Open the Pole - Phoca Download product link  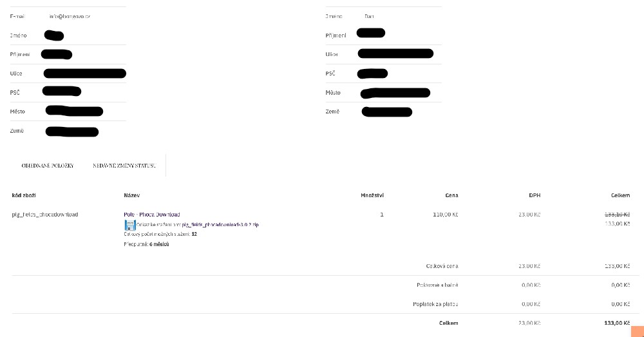tap(152, 214)
